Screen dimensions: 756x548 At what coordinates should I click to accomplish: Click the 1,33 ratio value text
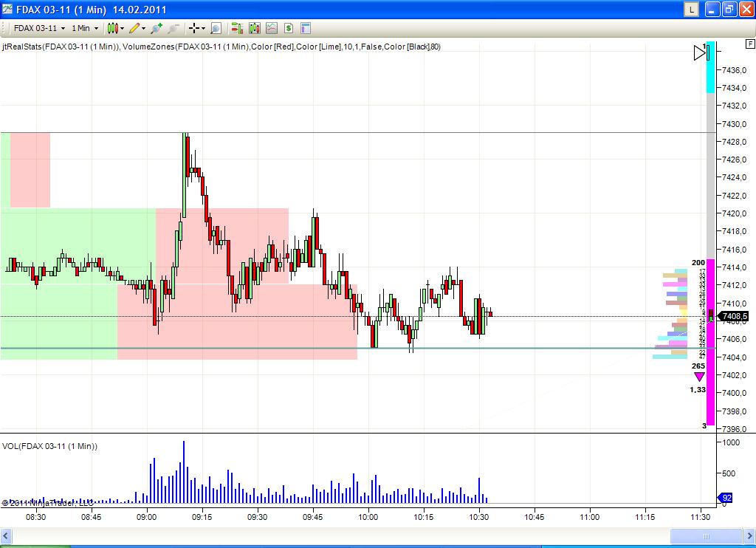[x=698, y=390]
